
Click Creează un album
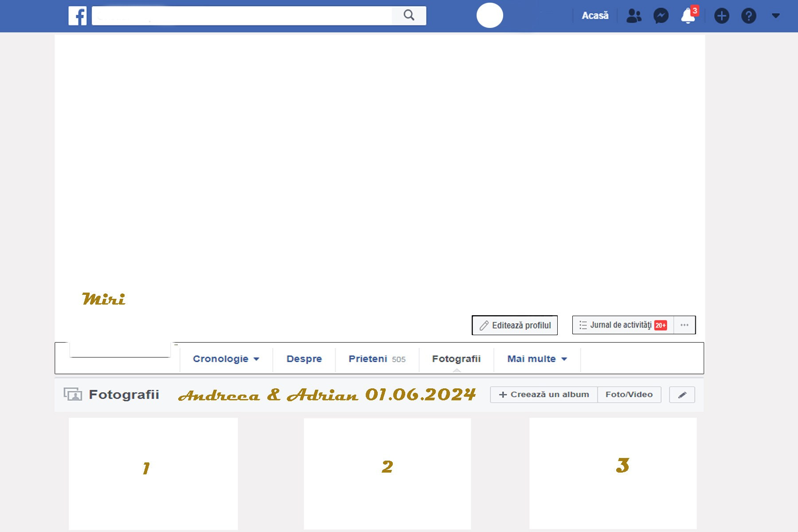[543, 394]
